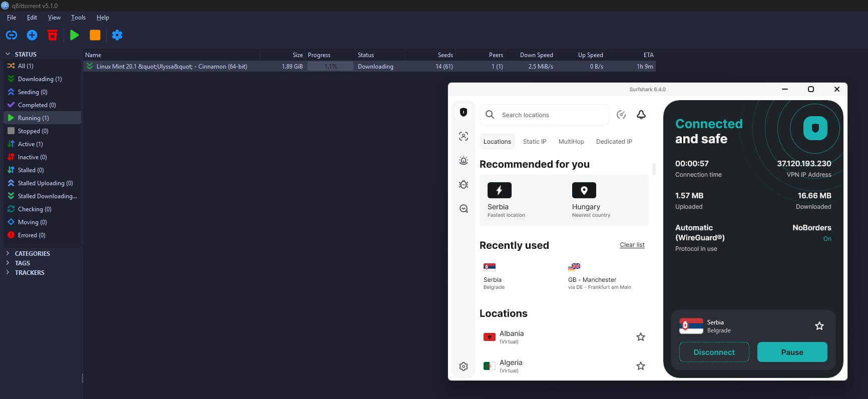Image resolution: width=868 pixels, height=399 pixels.
Task: Open Surfshark VPN shield sidebar icon
Action: (x=464, y=112)
